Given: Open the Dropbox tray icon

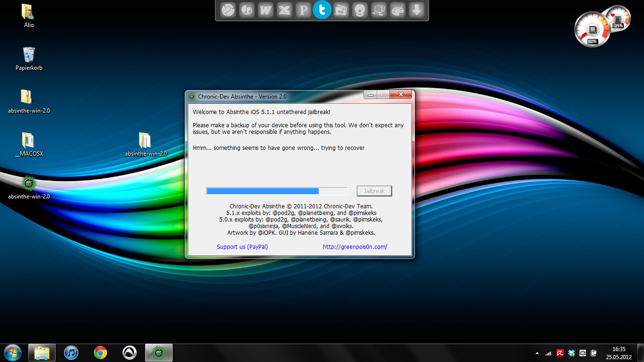Looking at the screenshot, I should pyautogui.click(x=571, y=353).
